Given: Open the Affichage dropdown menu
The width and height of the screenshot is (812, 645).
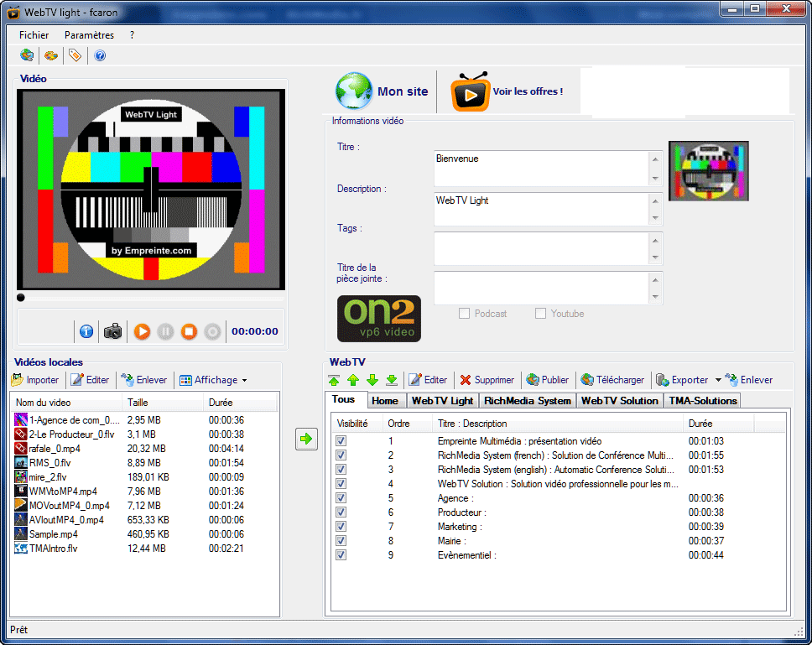Looking at the screenshot, I should click(213, 380).
